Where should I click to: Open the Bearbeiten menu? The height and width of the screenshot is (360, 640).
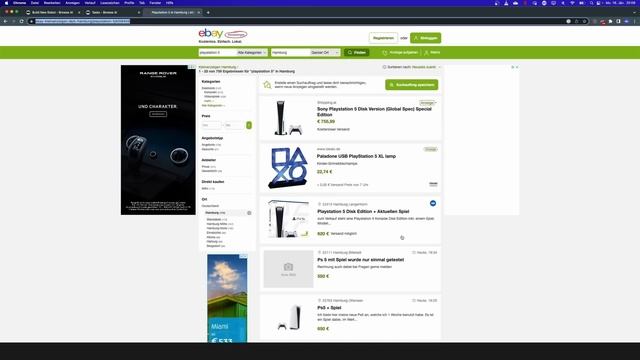(52, 3)
